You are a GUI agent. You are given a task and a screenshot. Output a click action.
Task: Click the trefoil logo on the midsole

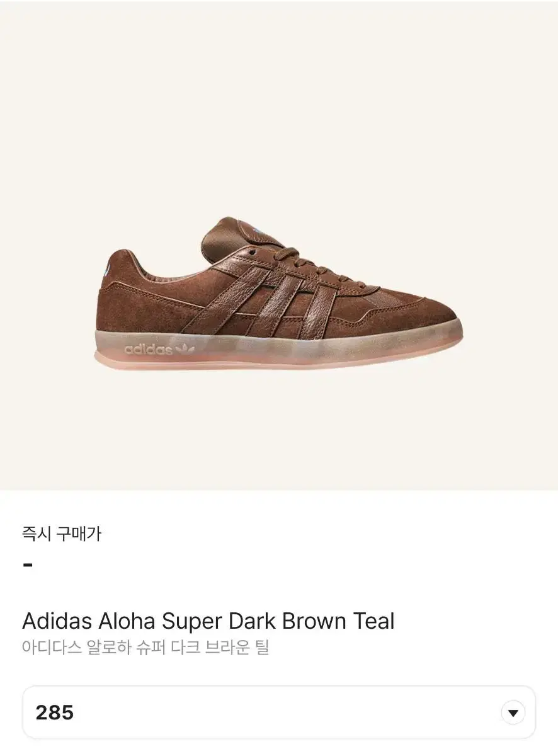(185, 348)
